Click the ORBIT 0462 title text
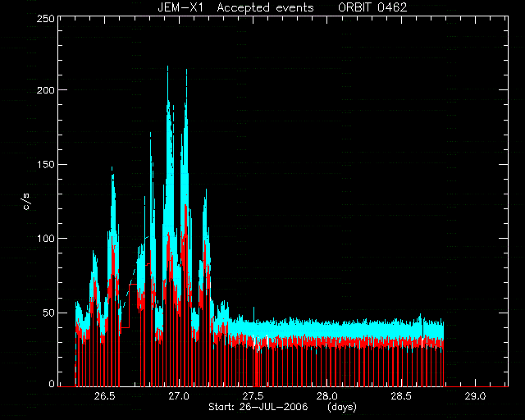525x420 pixels. 372,7
